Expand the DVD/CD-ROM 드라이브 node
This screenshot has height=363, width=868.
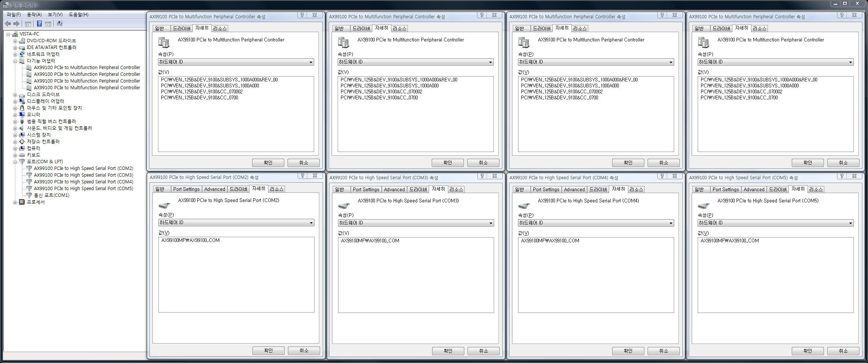15,41
